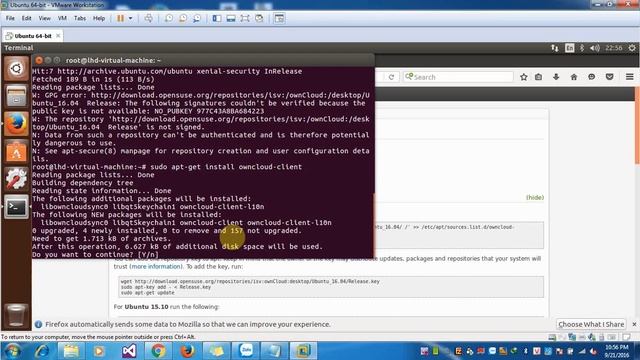Open Zalo app from taskbar
Image resolution: width=640 pixels, height=360 pixels.
246,351
